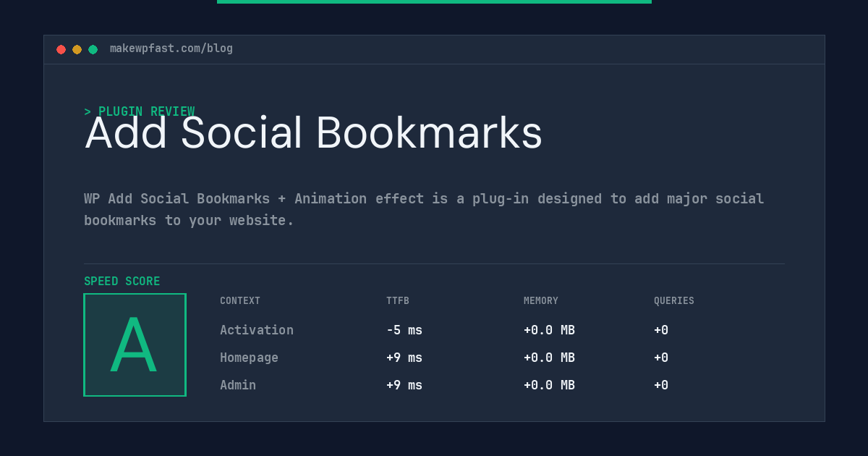Click the Admin TTFB value +9 ms
This screenshot has width=868, height=456.
coord(404,385)
